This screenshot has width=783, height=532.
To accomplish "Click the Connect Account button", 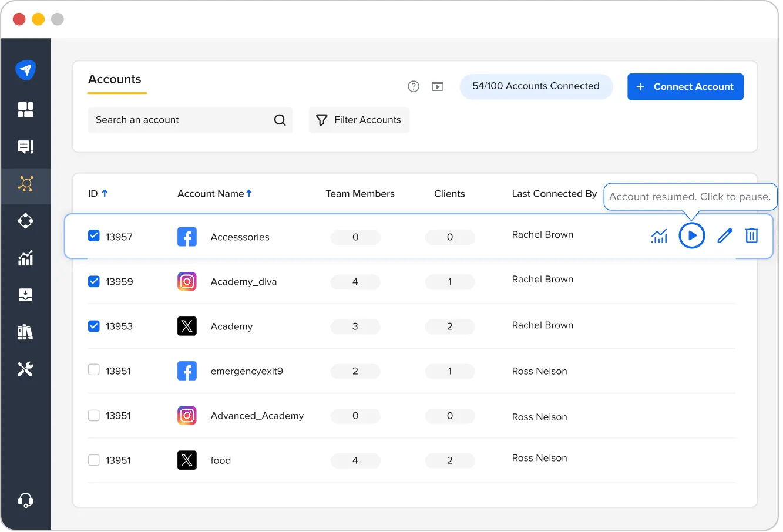I will pos(685,86).
